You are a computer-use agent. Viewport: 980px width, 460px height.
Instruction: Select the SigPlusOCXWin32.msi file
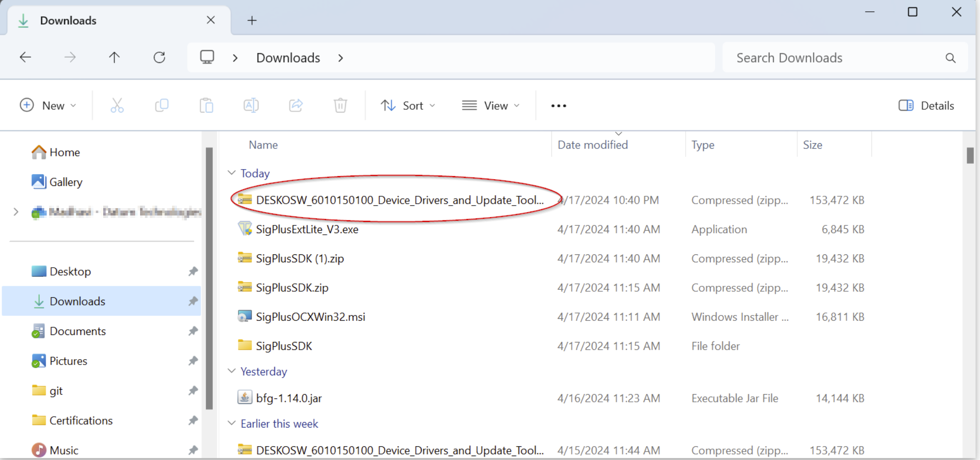pyautogui.click(x=311, y=316)
